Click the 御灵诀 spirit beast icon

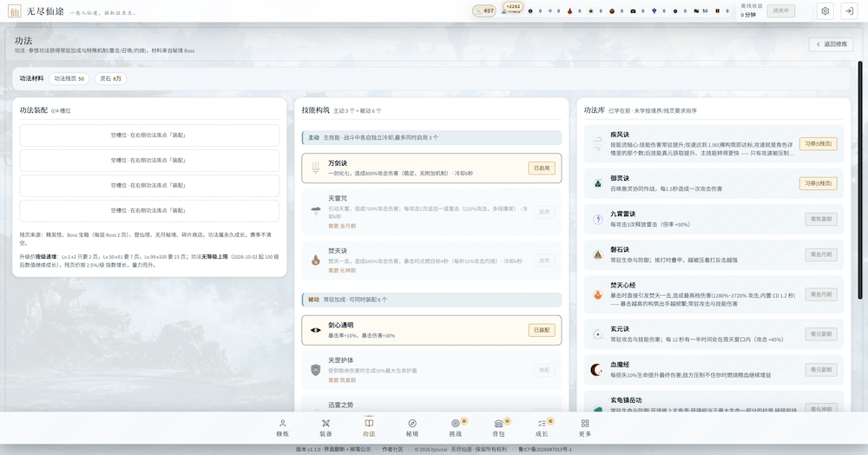click(598, 183)
